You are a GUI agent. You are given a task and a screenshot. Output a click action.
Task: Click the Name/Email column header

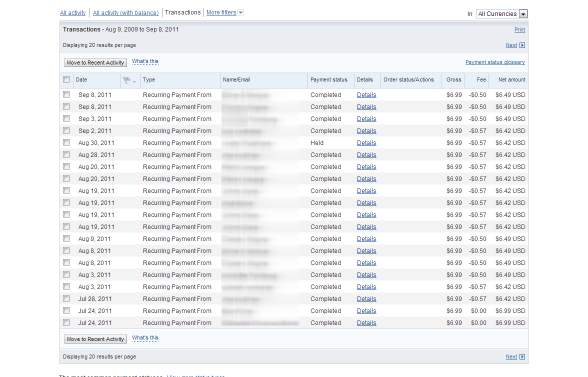(x=236, y=79)
